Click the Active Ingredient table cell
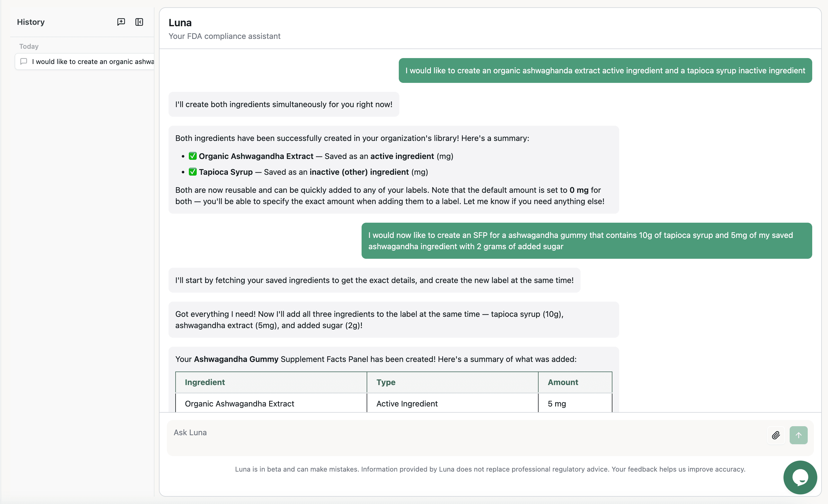828x504 pixels. (x=407, y=404)
